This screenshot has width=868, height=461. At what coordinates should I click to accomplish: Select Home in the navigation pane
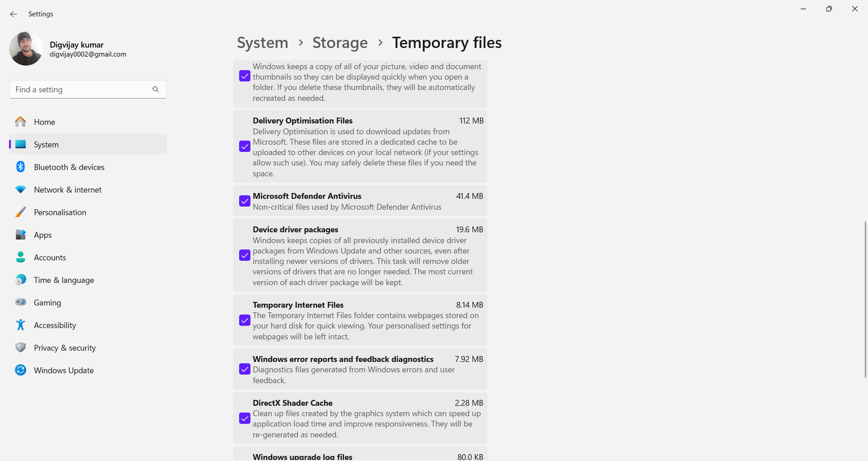(x=44, y=121)
